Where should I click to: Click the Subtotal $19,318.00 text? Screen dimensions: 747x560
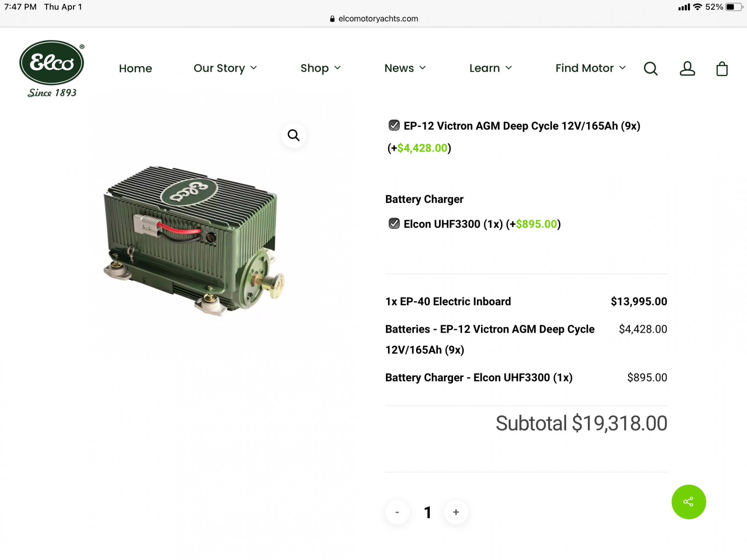pyautogui.click(x=581, y=423)
